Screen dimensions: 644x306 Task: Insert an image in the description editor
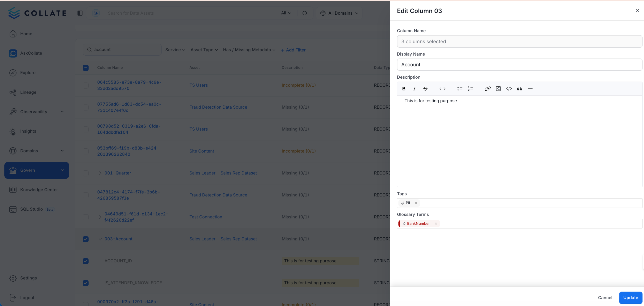pos(498,89)
